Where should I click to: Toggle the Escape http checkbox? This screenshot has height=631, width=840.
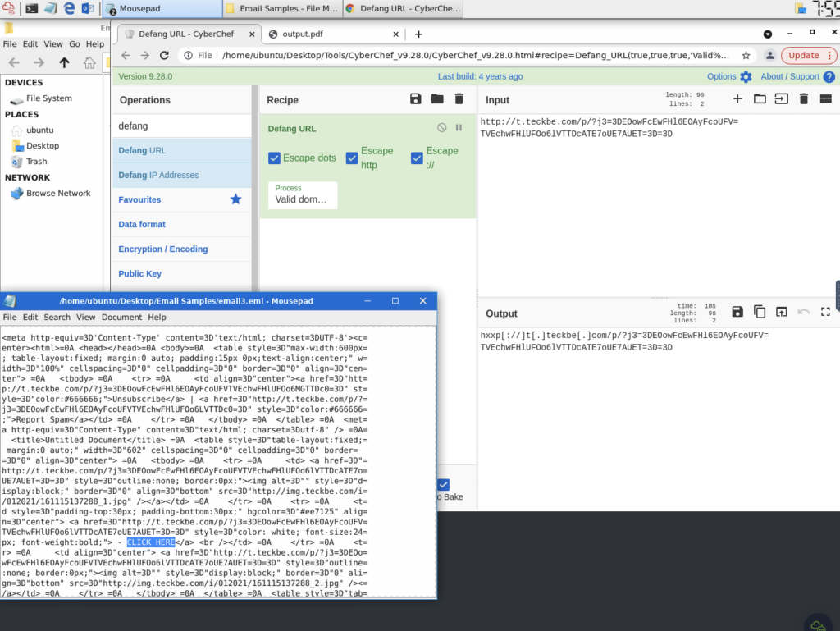(352, 158)
